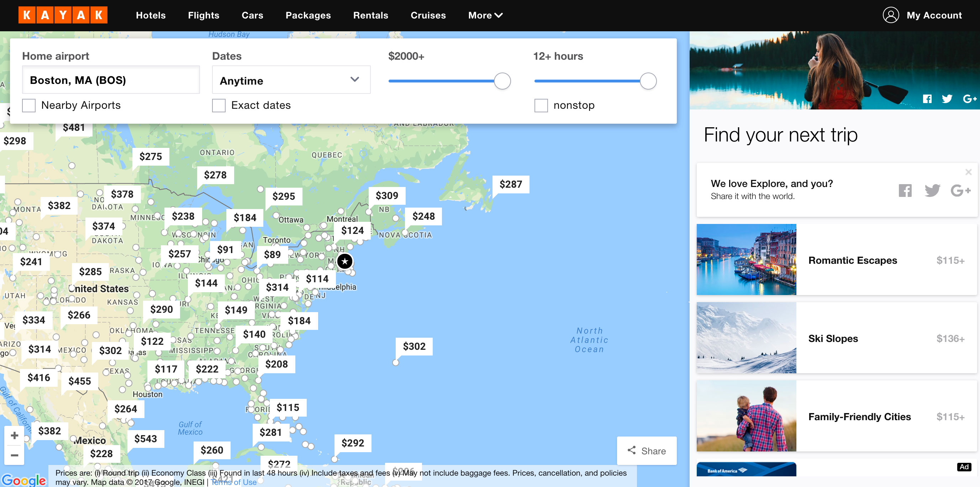The width and height of the screenshot is (980, 487).
Task: Open the Anytime dates dropdown
Action: point(291,80)
